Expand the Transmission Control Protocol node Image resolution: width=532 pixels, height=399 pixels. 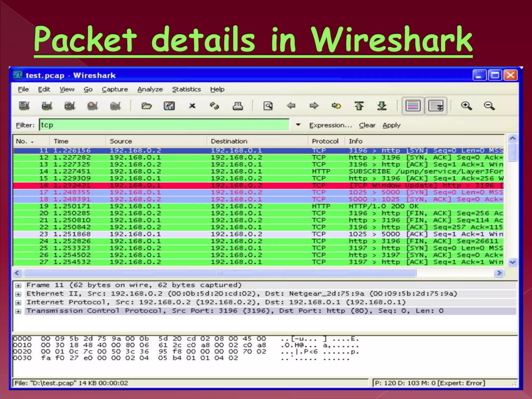(x=18, y=311)
